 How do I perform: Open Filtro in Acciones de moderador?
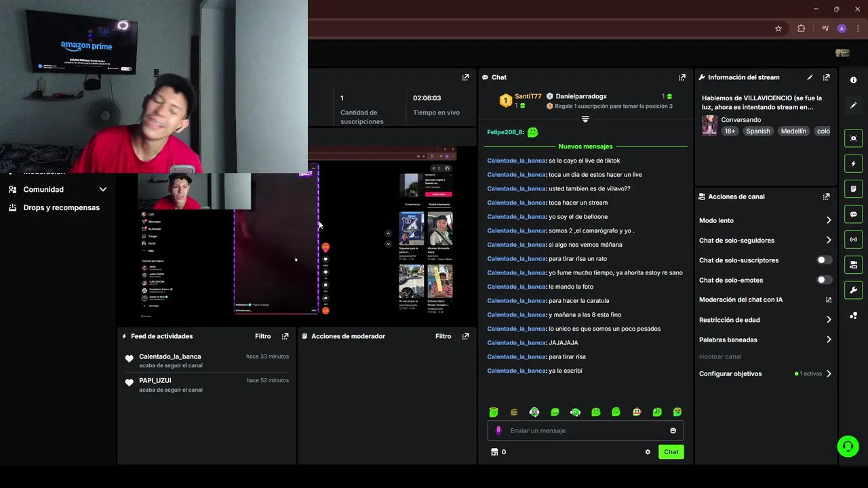tap(443, 336)
